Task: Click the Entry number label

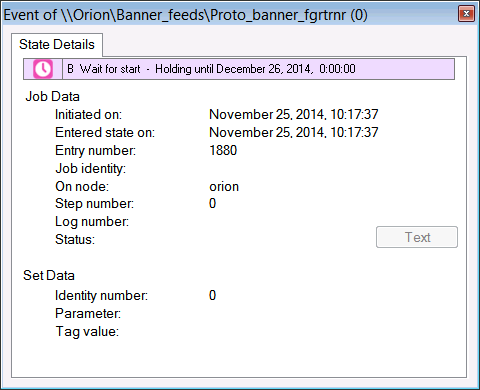Action: coord(96,150)
